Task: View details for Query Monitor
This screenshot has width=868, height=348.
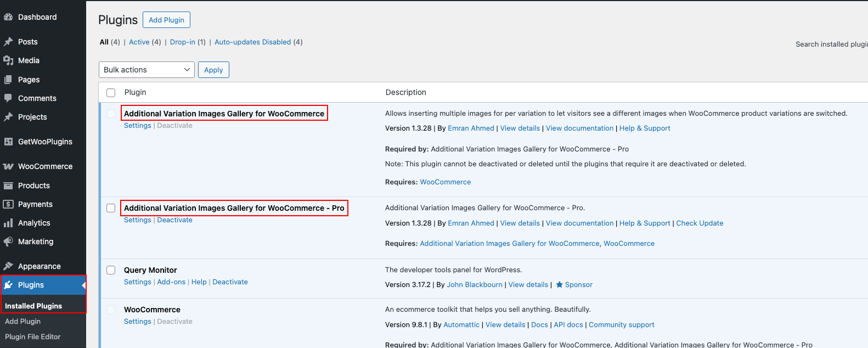Action: tap(528, 284)
